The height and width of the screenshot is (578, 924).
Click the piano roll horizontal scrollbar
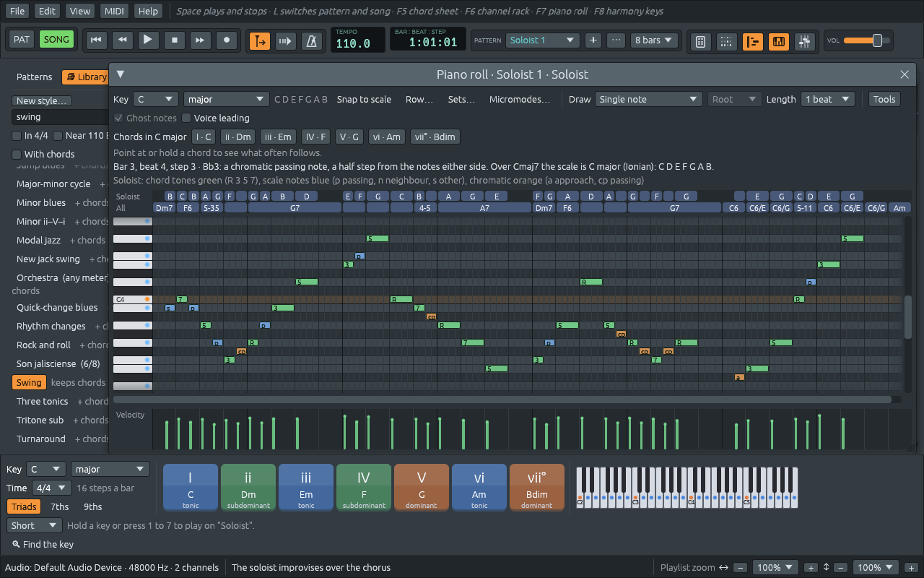tap(502, 400)
